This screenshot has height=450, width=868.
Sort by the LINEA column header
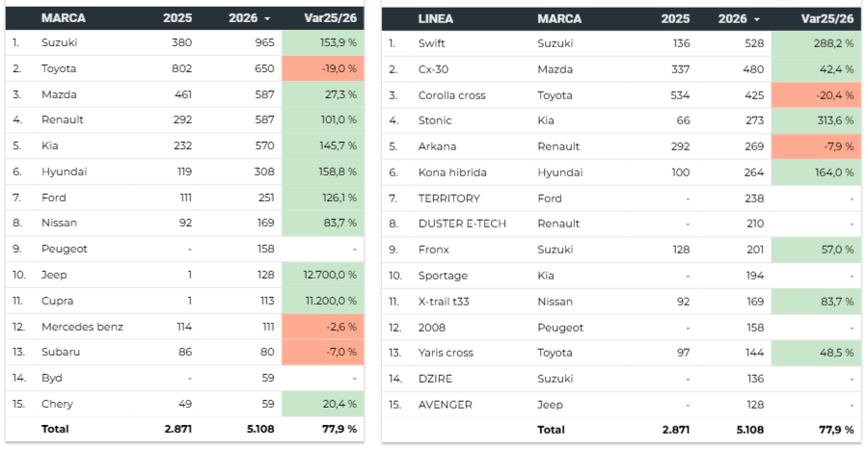point(436,18)
